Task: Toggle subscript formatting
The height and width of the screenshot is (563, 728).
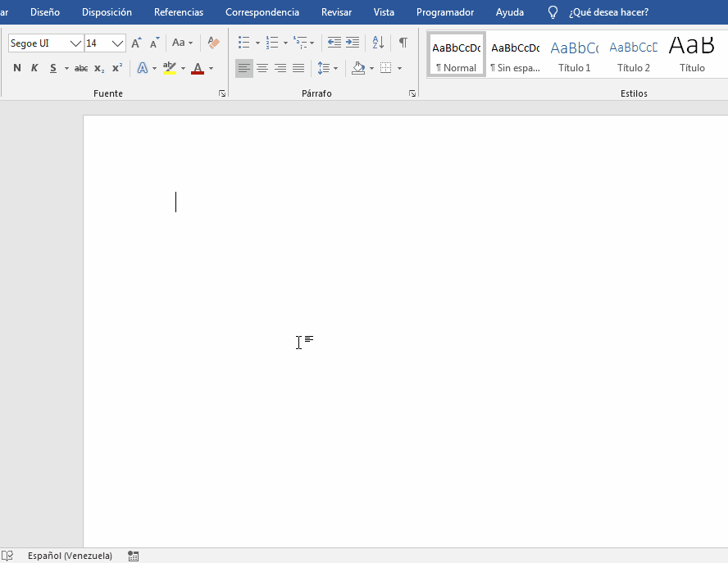Action: (x=99, y=68)
